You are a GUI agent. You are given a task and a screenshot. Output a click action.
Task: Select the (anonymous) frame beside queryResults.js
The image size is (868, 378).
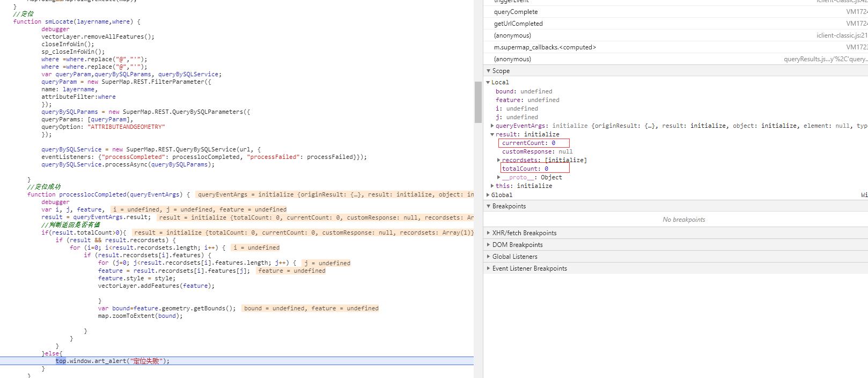pos(675,59)
